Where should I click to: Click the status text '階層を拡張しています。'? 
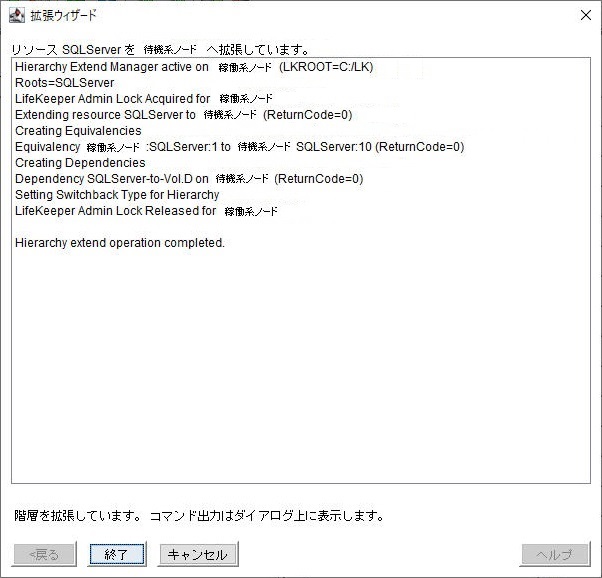pyautogui.click(x=78, y=515)
